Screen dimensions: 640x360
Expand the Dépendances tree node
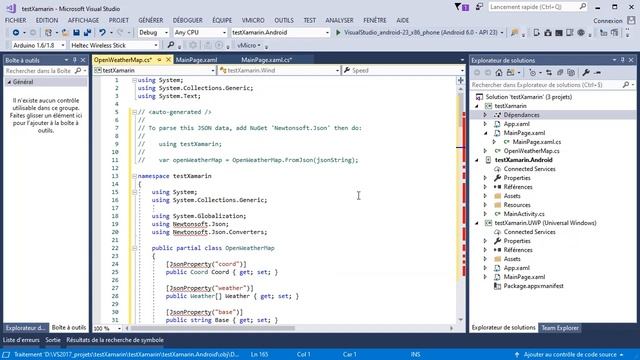point(485,115)
